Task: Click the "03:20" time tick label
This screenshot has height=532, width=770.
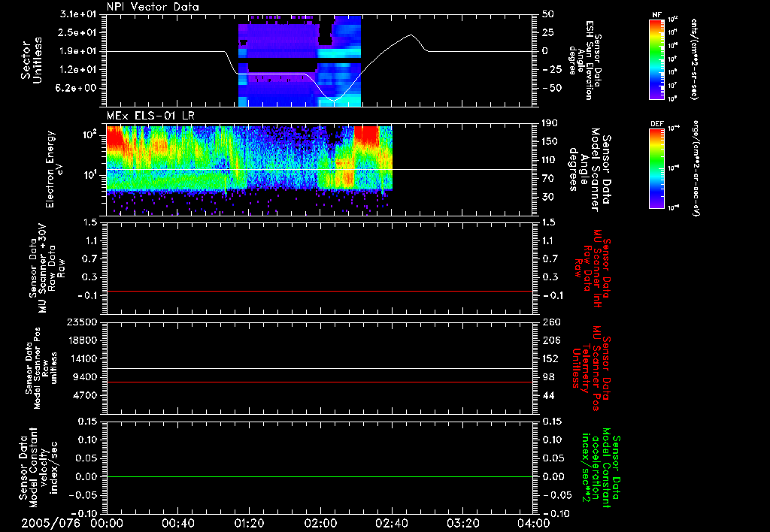Action: click(463, 523)
